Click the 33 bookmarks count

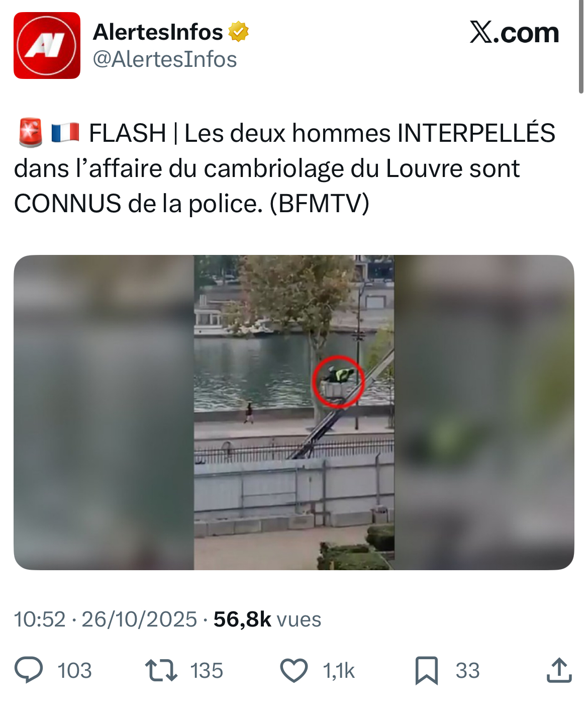click(468, 671)
